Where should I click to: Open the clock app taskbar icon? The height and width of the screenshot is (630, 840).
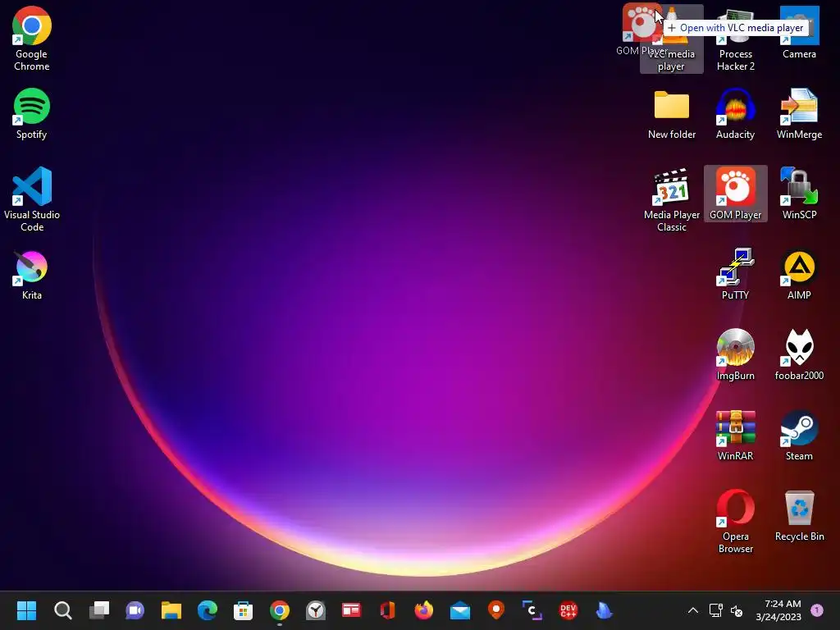point(316,610)
